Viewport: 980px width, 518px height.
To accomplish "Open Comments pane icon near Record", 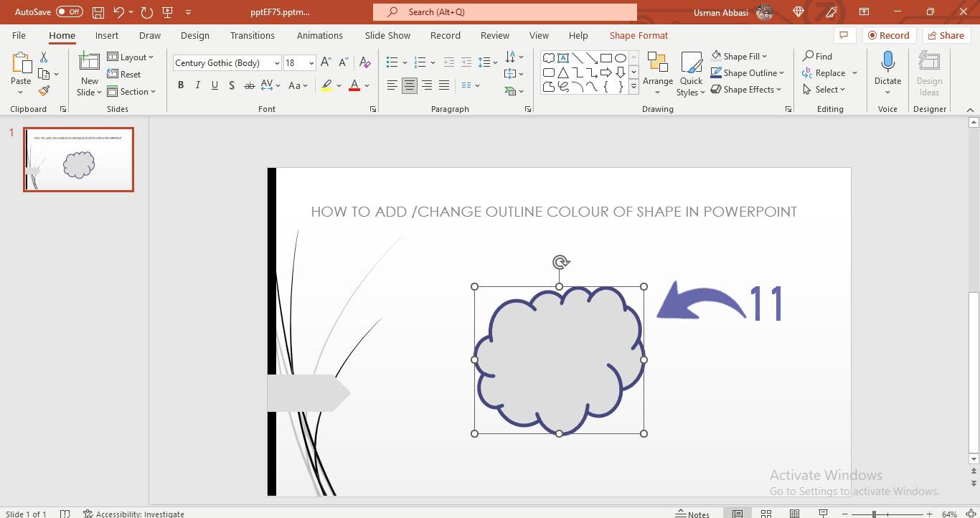I will click(844, 35).
